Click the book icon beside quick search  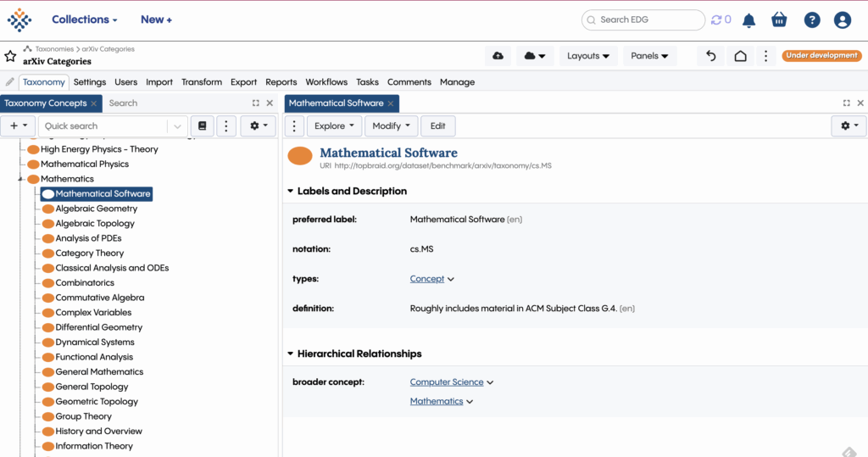pyautogui.click(x=202, y=125)
